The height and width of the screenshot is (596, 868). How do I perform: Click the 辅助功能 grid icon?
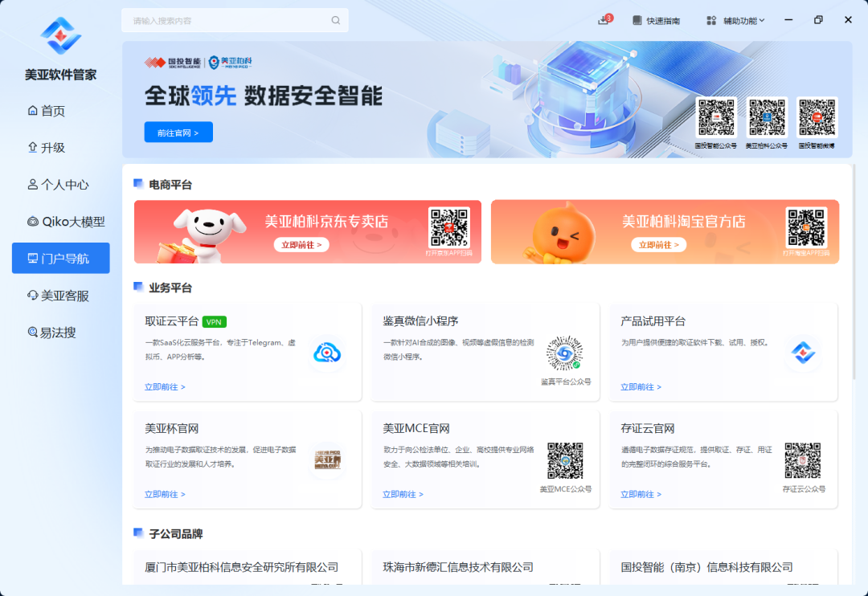[711, 20]
